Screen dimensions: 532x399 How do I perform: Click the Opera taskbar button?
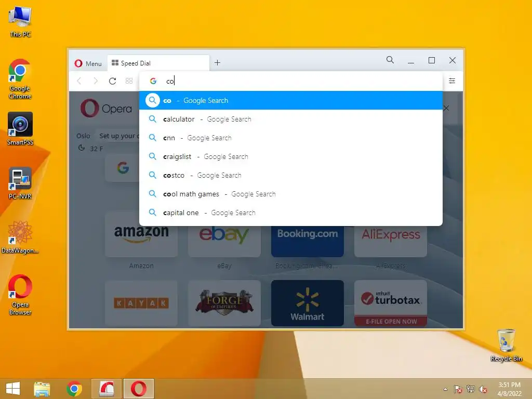(x=138, y=389)
